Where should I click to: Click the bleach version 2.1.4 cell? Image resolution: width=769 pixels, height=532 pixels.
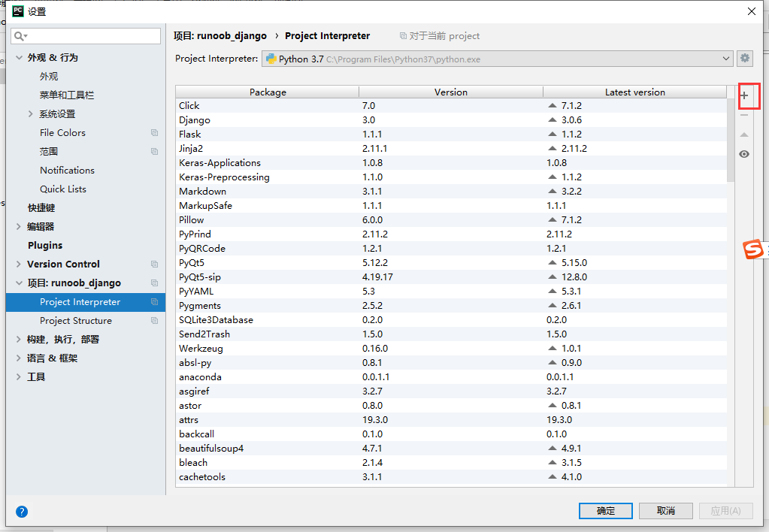click(372, 462)
